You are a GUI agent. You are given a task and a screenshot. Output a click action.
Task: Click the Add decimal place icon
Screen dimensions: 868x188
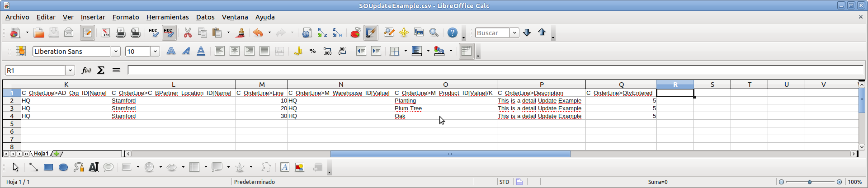[327, 51]
